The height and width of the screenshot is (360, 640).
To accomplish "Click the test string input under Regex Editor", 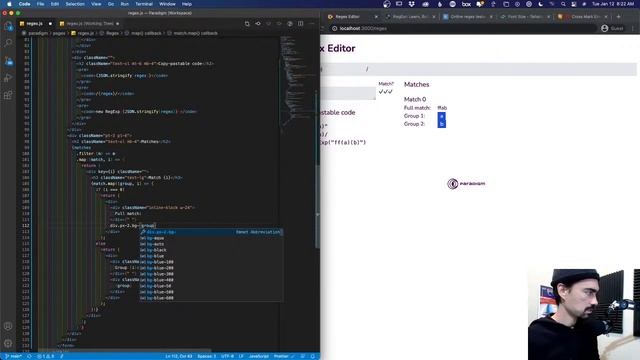I will [x=348, y=93].
